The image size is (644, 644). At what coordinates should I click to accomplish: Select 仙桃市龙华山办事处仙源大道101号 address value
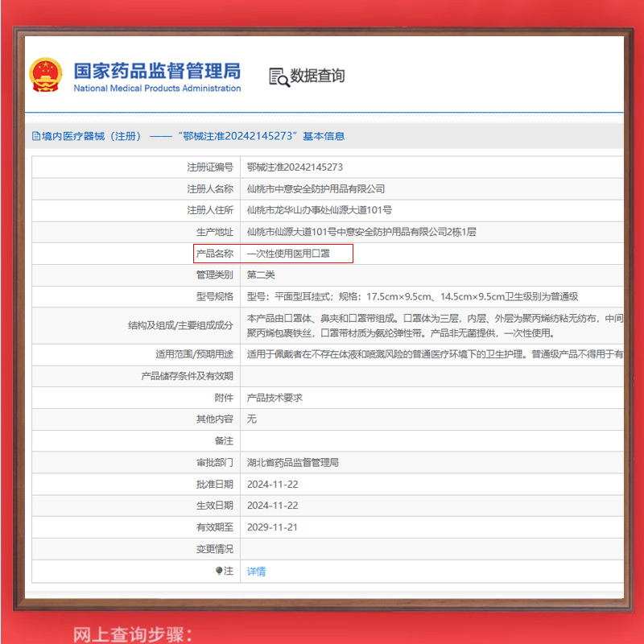tap(319, 210)
